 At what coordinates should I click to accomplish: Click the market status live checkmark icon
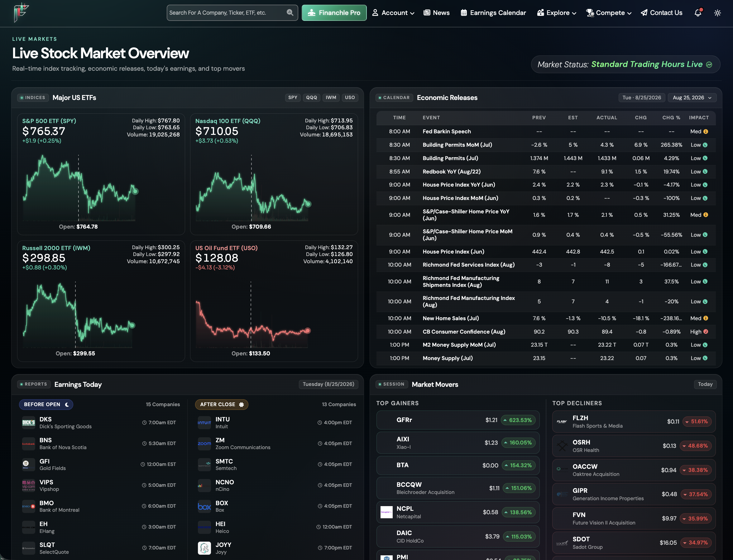[x=709, y=65]
